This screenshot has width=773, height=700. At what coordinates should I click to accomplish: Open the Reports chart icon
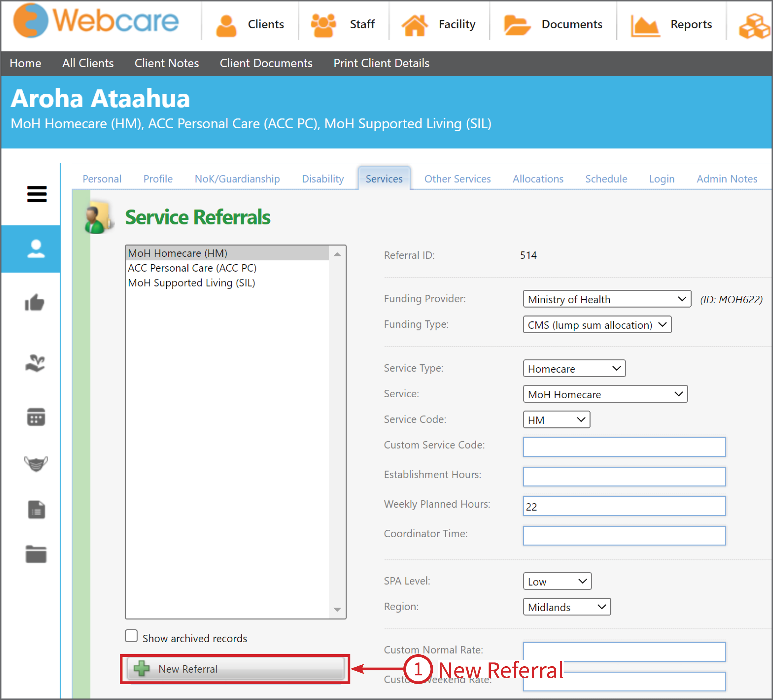click(645, 26)
